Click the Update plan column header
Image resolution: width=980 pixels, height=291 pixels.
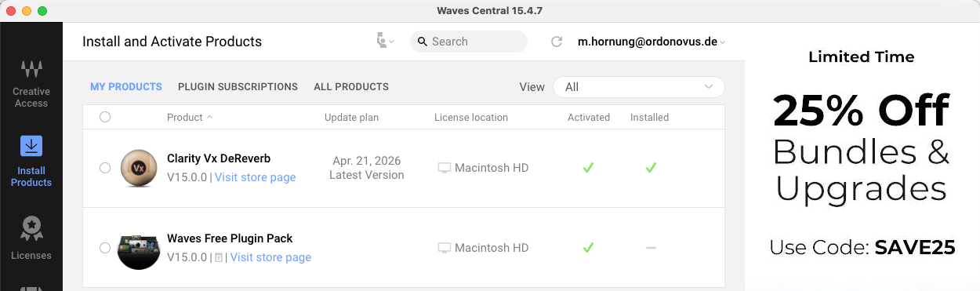click(x=351, y=118)
